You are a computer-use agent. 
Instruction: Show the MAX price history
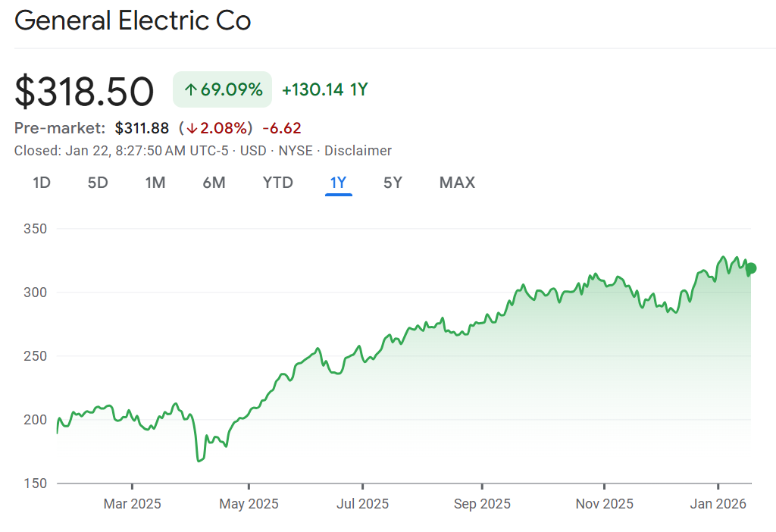pos(457,183)
